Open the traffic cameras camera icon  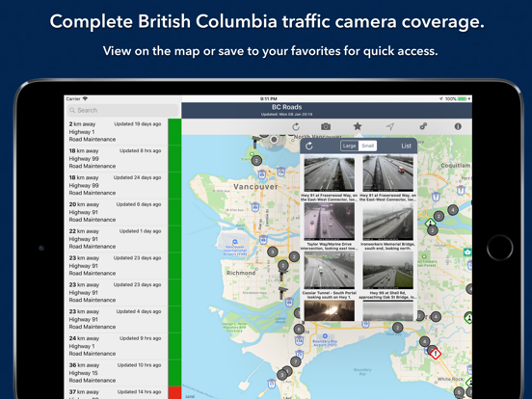pos(326,126)
